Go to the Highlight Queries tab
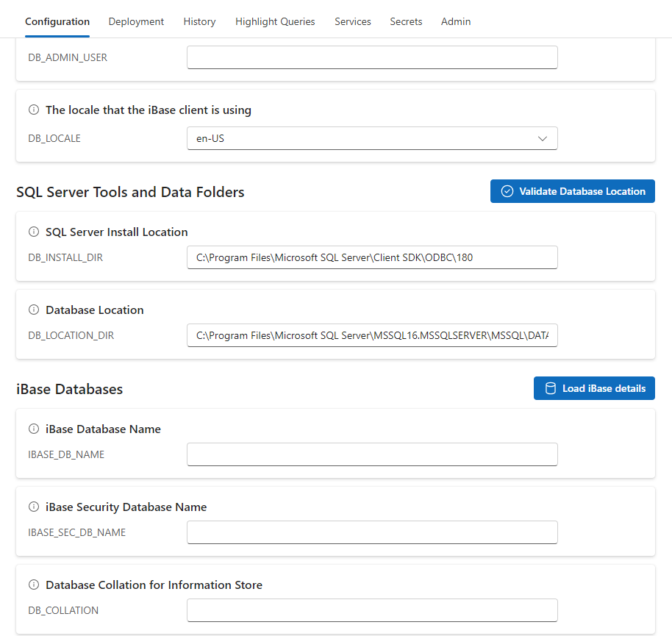Image resolution: width=672 pixels, height=636 pixels. (x=275, y=21)
